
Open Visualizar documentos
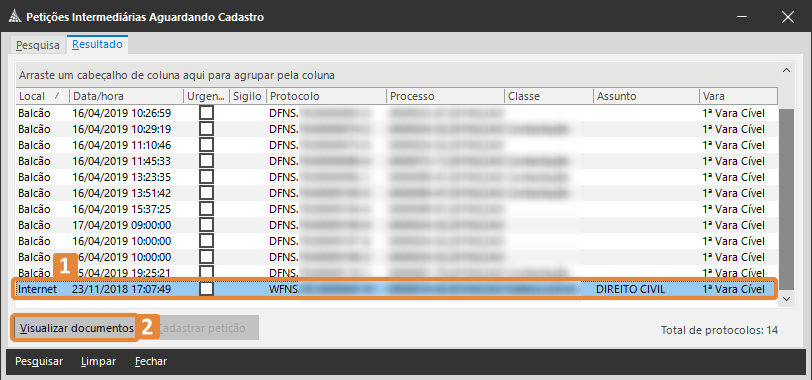pyautogui.click(x=75, y=328)
